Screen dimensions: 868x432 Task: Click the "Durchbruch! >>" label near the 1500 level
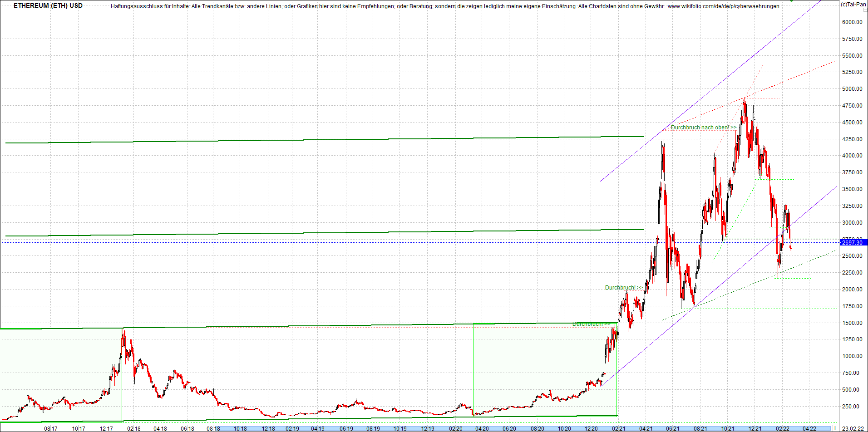tap(590, 324)
